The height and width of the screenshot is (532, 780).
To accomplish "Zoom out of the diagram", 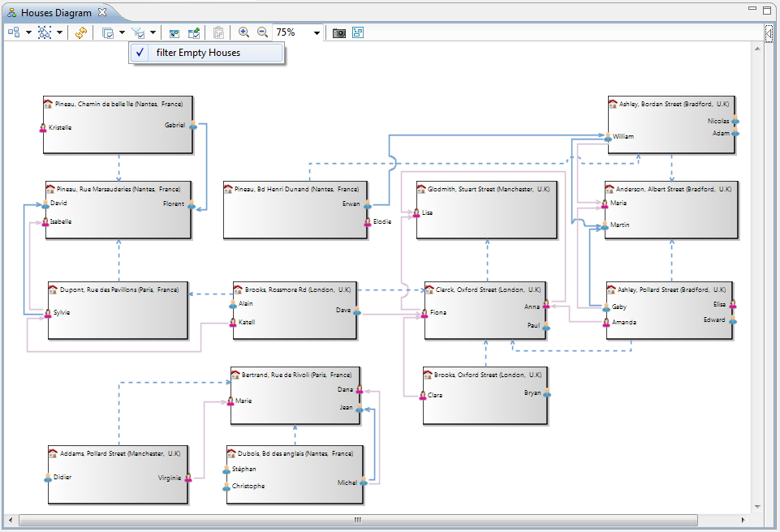I will click(262, 32).
